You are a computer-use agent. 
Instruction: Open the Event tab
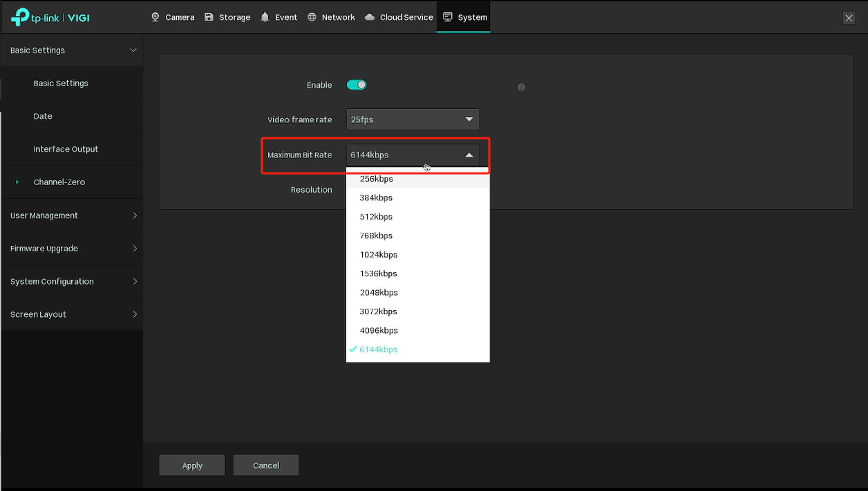pos(279,17)
